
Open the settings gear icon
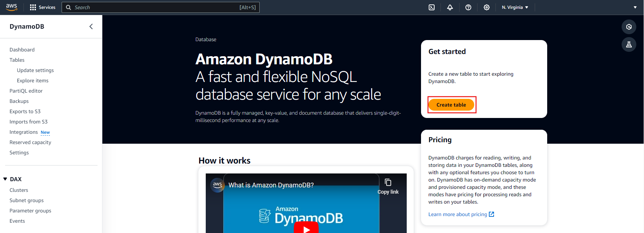pos(487,7)
